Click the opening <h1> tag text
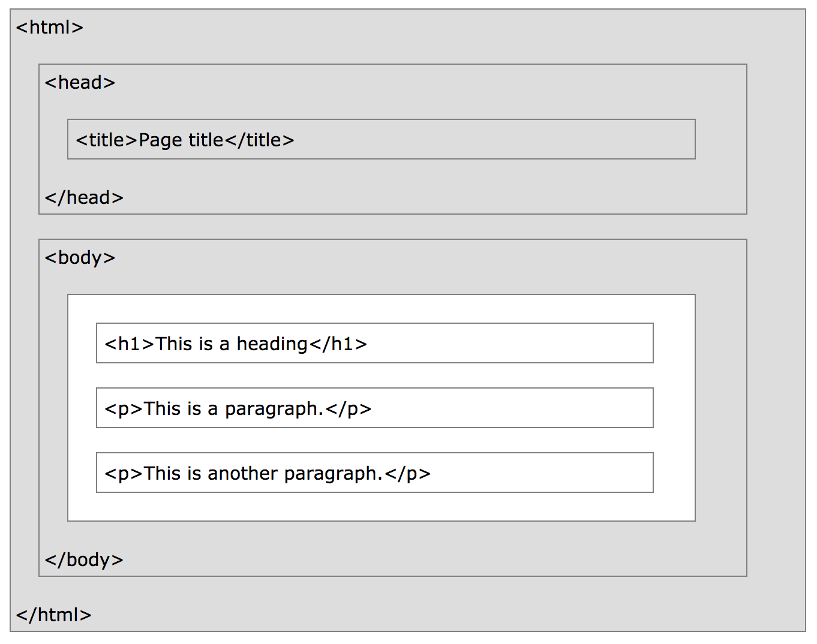 130,344
